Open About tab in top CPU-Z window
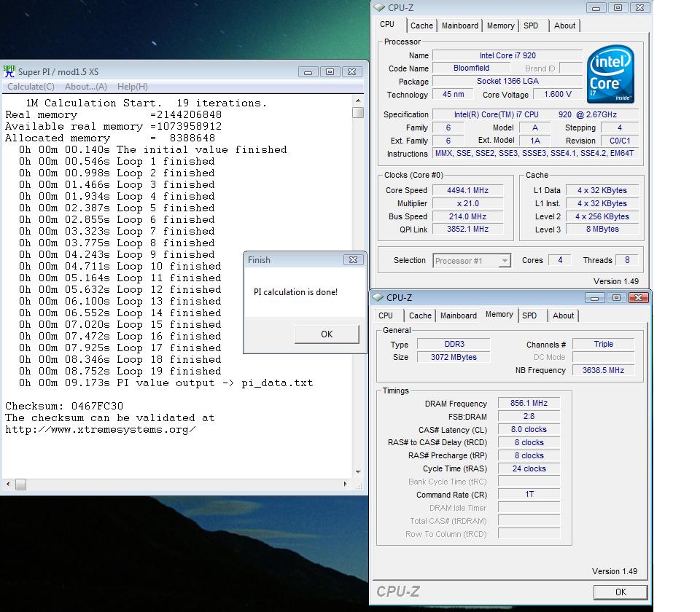 [x=564, y=25]
